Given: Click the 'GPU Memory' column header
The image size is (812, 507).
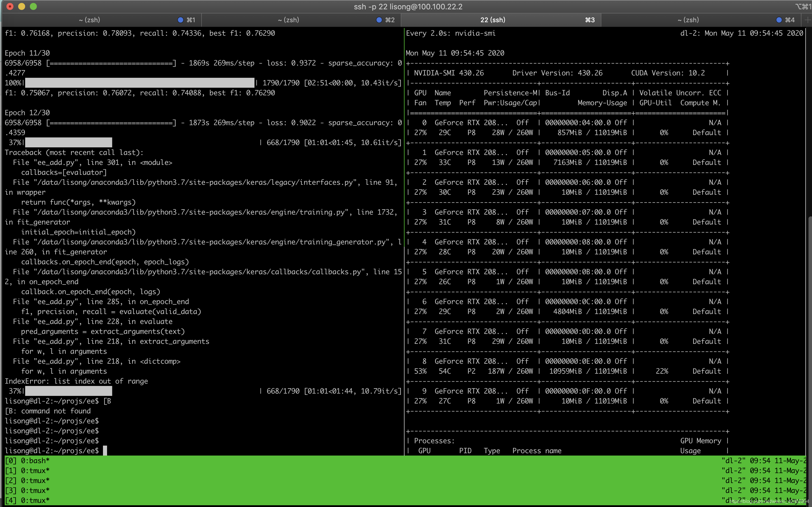Looking at the screenshot, I should (701, 441).
